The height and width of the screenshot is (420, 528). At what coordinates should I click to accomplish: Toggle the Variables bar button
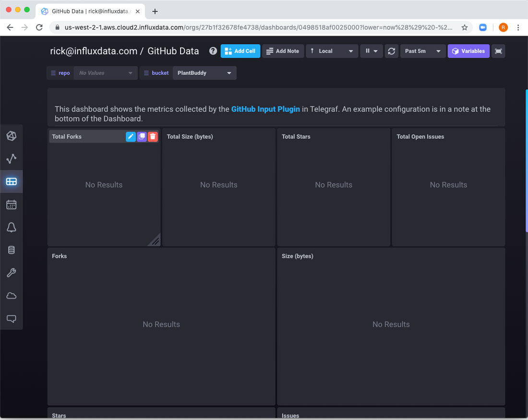coord(468,51)
